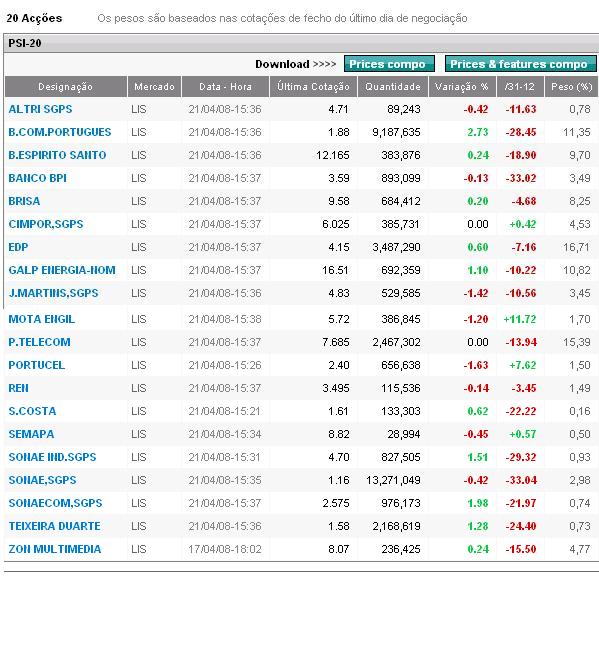Open the TEIXEIRA DUARTE stock link

[x=54, y=526]
